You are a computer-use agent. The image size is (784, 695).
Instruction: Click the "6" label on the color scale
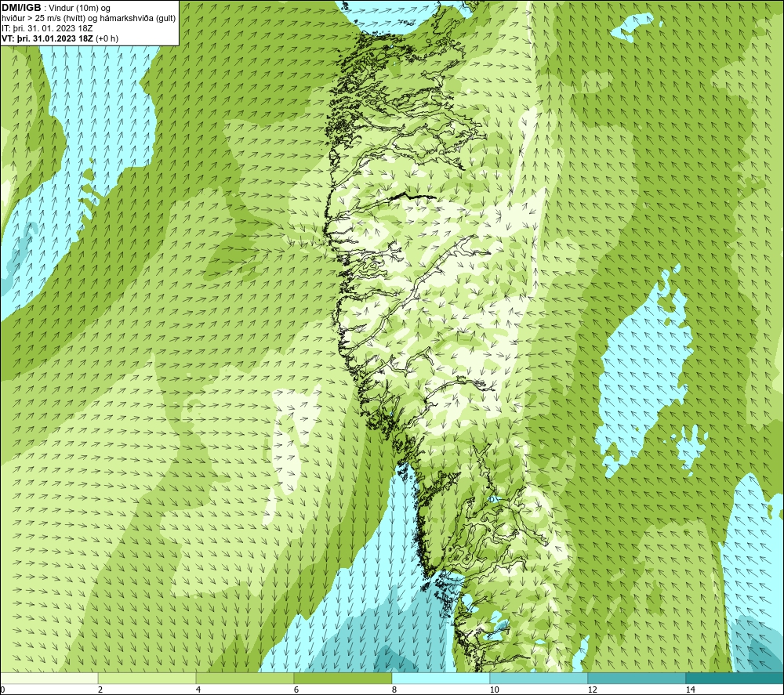[x=296, y=690]
